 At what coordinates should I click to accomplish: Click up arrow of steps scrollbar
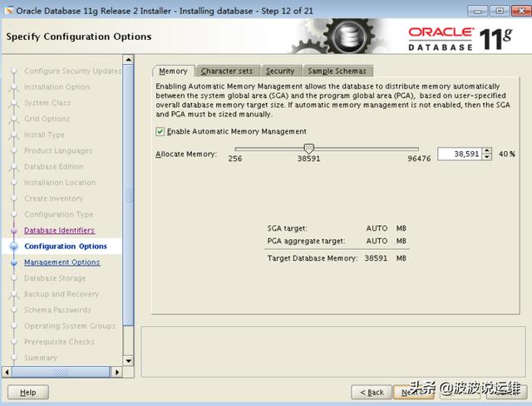128,60
